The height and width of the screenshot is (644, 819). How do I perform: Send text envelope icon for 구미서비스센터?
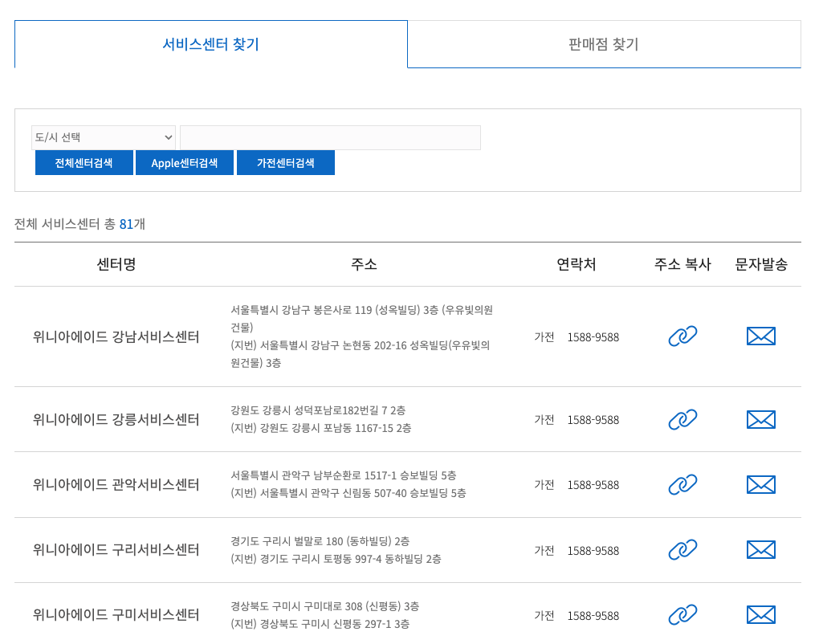[x=761, y=615]
